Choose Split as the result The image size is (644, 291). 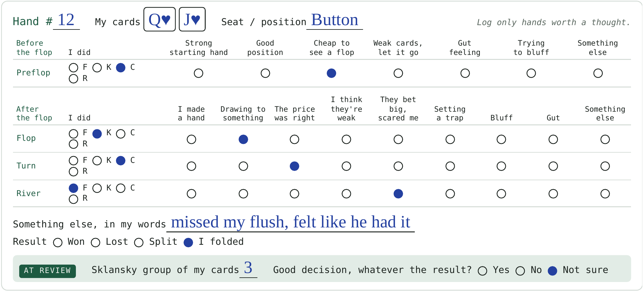(139, 243)
